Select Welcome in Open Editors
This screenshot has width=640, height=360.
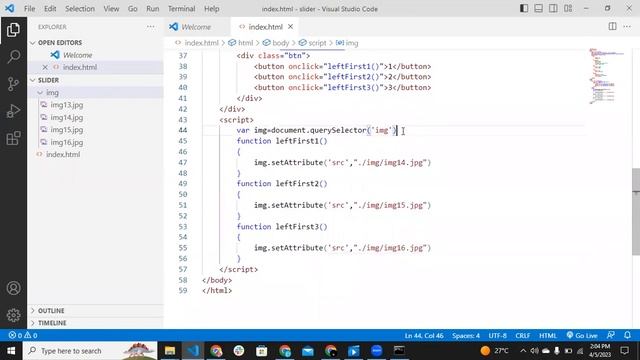tap(78, 55)
